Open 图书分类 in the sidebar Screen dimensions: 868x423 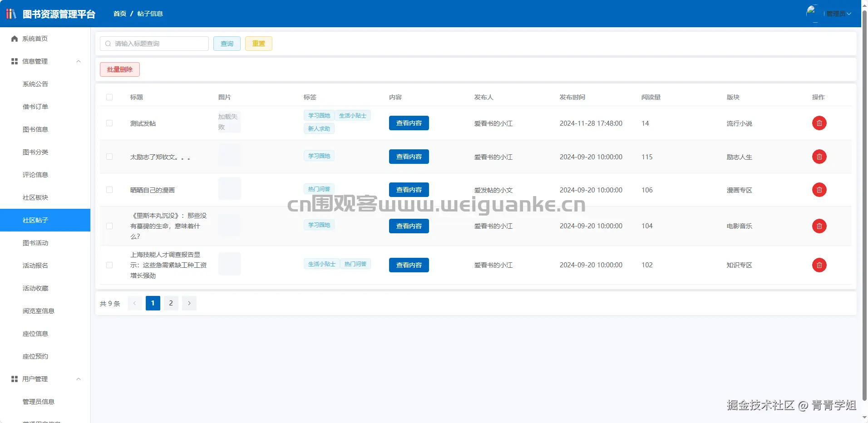coord(45,152)
